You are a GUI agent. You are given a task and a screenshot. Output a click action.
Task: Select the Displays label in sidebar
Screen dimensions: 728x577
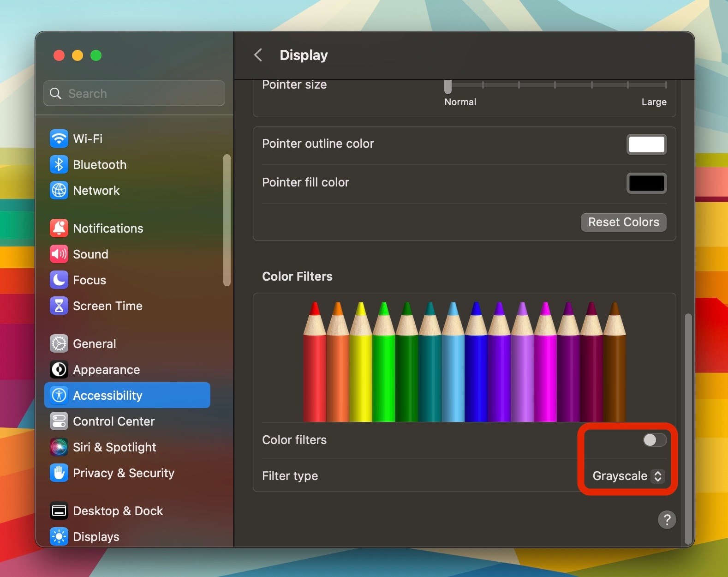pyautogui.click(x=96, y=536)
